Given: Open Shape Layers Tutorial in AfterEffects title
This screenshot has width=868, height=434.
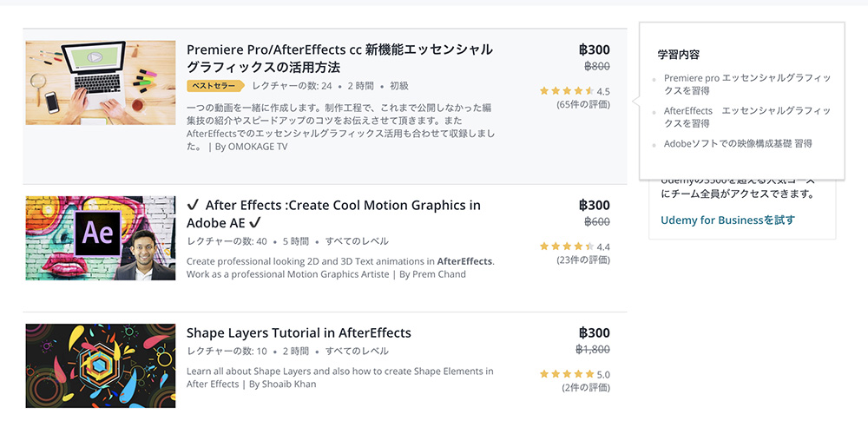Looking at the screenshot, I should coord(299,332).
